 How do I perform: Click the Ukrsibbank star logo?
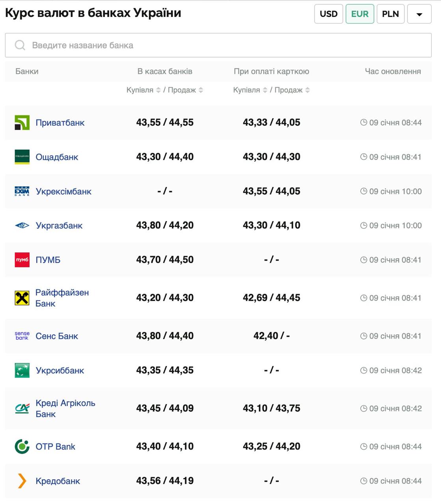click(x=22, y=371)
